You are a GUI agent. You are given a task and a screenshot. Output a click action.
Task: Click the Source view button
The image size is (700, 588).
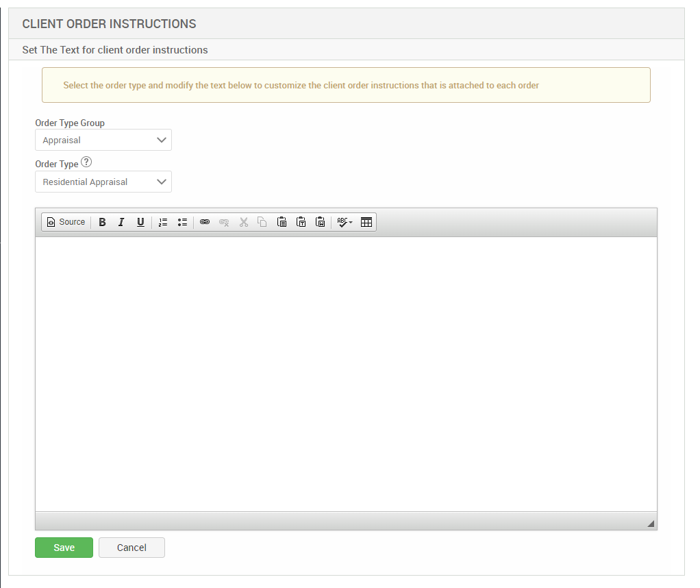pos(66,222)
